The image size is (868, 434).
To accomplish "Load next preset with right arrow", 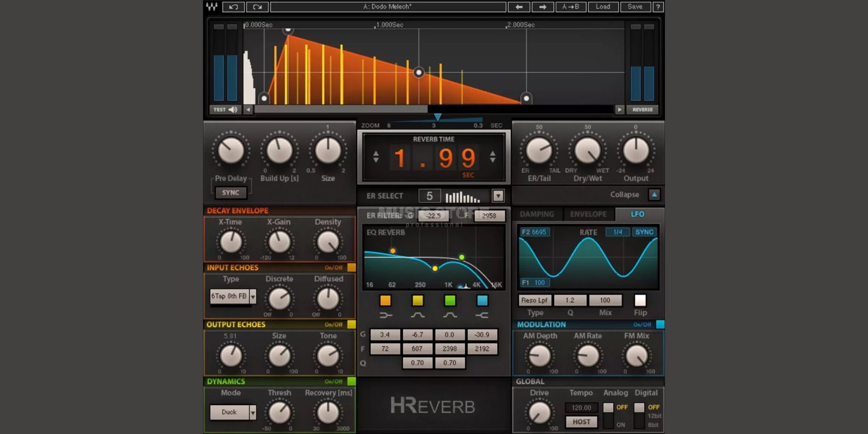I will pos(542,7).
